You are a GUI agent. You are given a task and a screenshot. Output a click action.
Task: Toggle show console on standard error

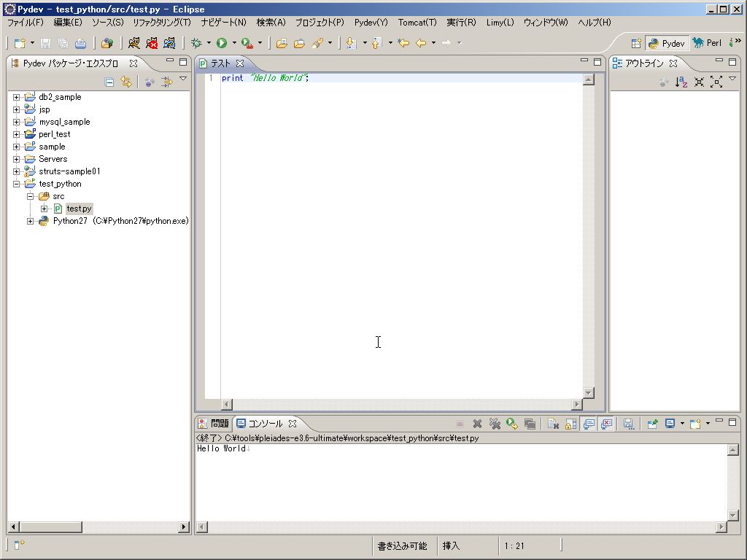606,424
